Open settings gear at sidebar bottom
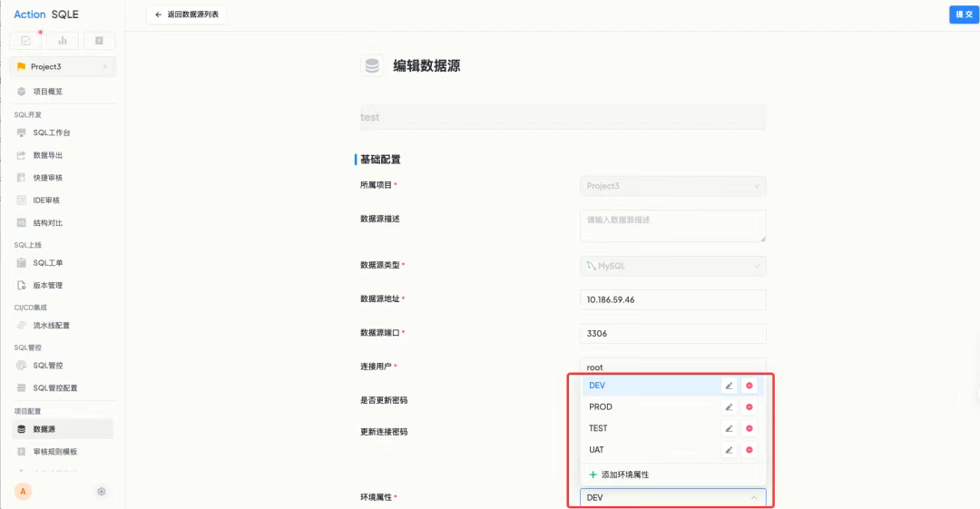The width and height of the screenshot is (980, 509). coord(102,492)
